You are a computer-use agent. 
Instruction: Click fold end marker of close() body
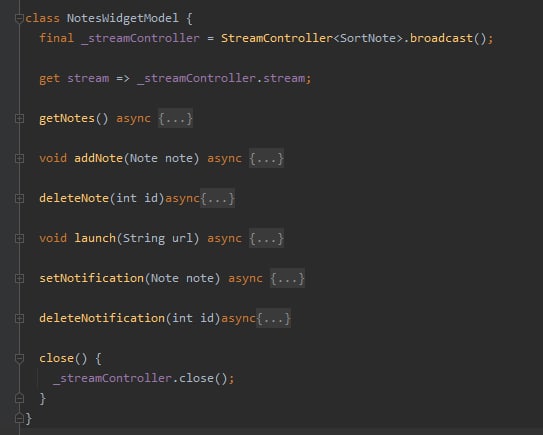pos(19,398)
